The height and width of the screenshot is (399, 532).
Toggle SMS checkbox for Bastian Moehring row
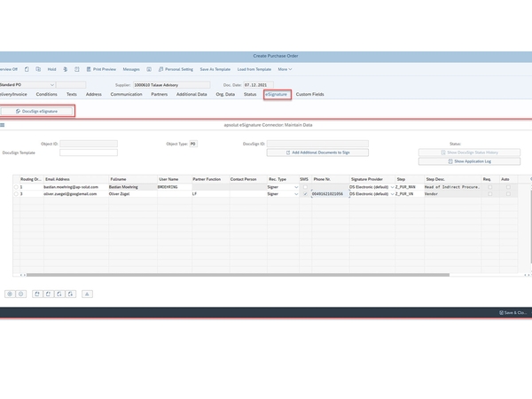tap(305, 187)
